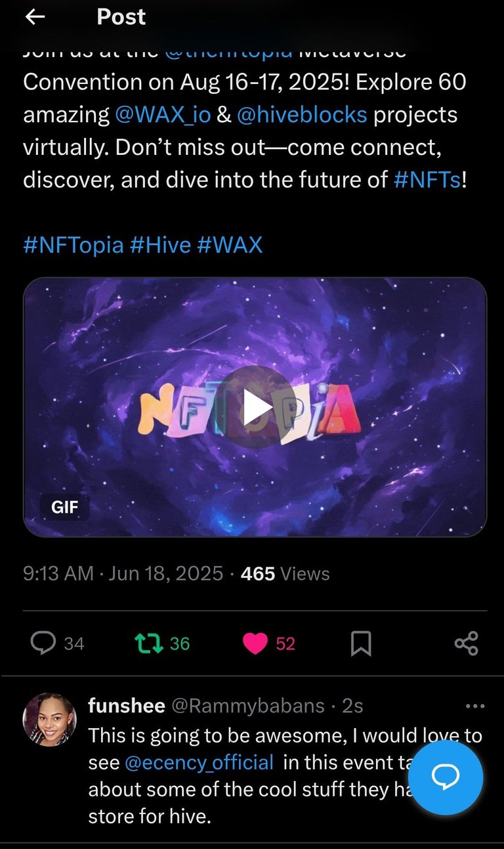Viewport: 504px width, 849px height.
Task: Open the @ecency_official mention in the reply
Action: (x=199, y=762)
